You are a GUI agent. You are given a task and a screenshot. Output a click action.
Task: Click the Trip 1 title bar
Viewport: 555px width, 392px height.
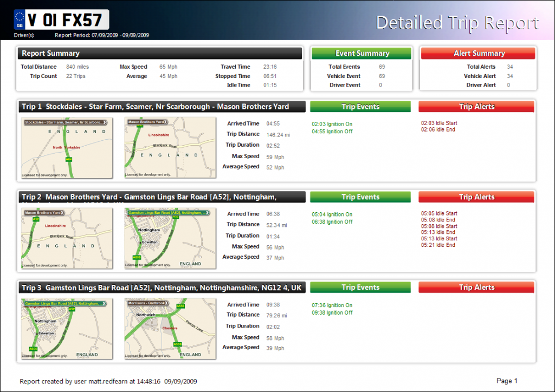coord(162,107)
